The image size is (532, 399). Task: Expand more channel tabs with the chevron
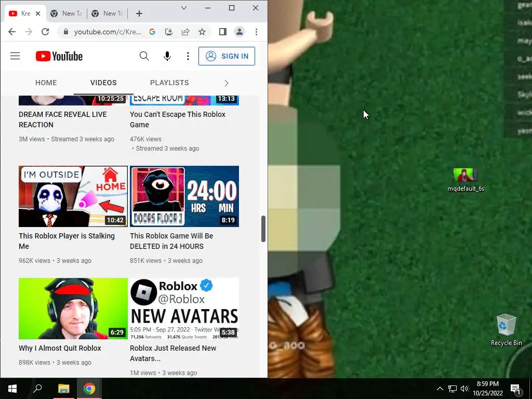pos(227,83)
